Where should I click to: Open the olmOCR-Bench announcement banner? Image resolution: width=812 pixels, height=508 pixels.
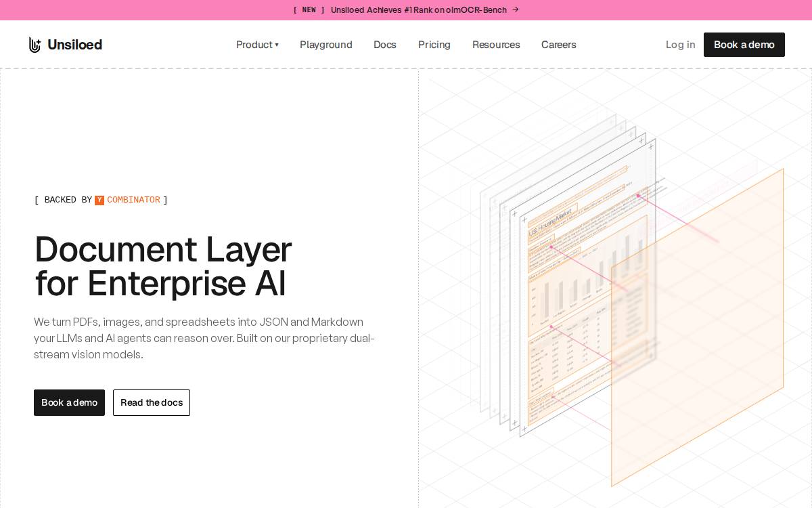pos(406,9)
